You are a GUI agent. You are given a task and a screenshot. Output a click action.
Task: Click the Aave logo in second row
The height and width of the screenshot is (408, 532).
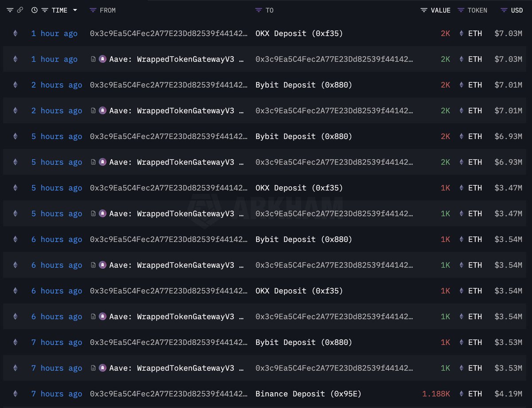point(102,59)
